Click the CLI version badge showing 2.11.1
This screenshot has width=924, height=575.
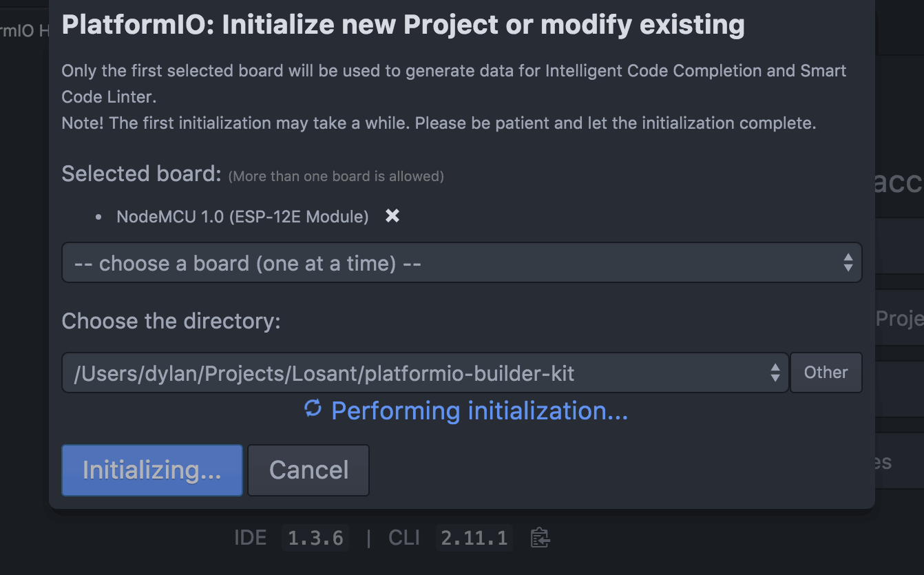click(474, 538)
